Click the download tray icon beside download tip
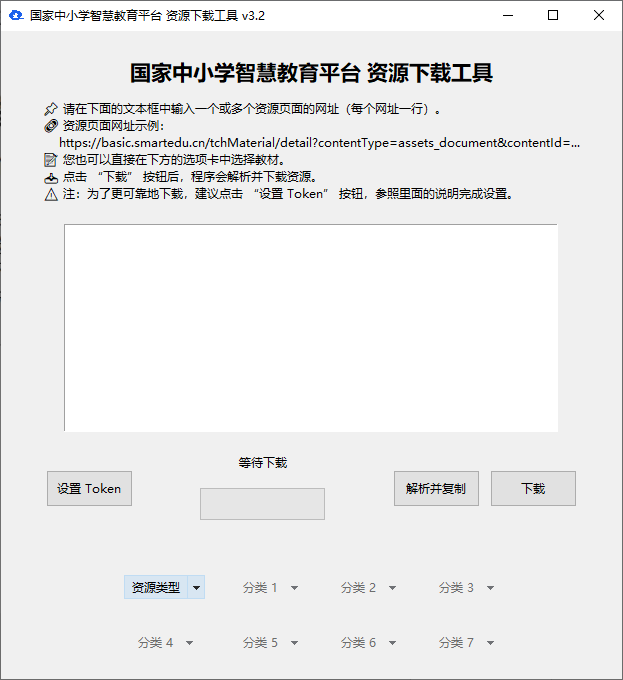 click(51, 177)
